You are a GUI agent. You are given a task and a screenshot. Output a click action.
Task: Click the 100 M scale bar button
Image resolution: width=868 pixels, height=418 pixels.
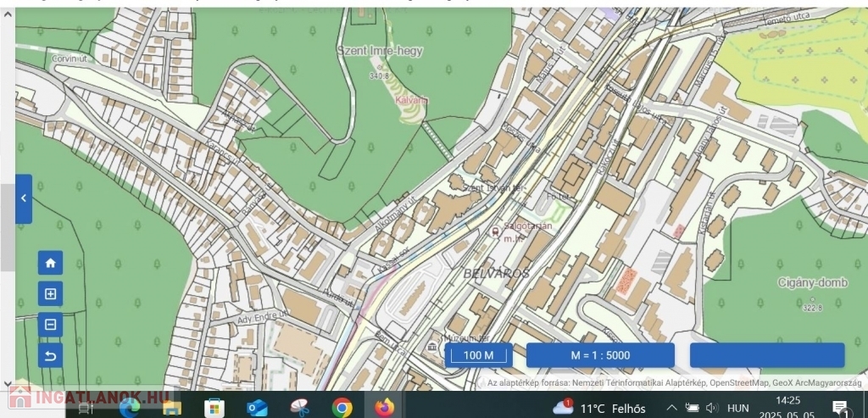(479, 355)
